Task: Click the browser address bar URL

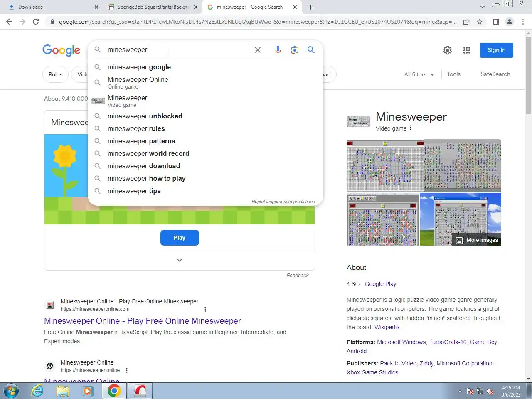Action: 258,22
